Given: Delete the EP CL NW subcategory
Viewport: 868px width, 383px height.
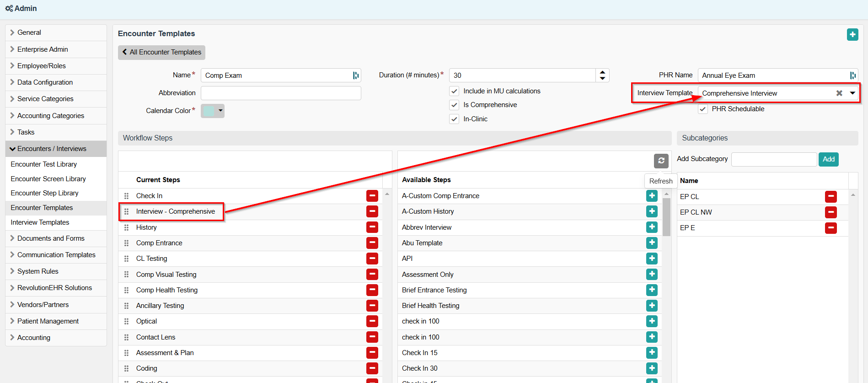Looking at the screenshot, I should click(x=830, y=212).
